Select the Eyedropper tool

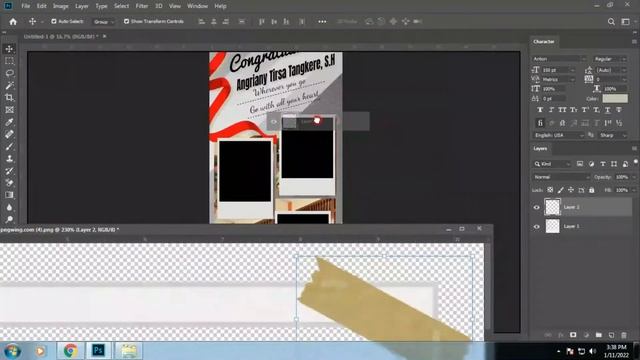9,122
